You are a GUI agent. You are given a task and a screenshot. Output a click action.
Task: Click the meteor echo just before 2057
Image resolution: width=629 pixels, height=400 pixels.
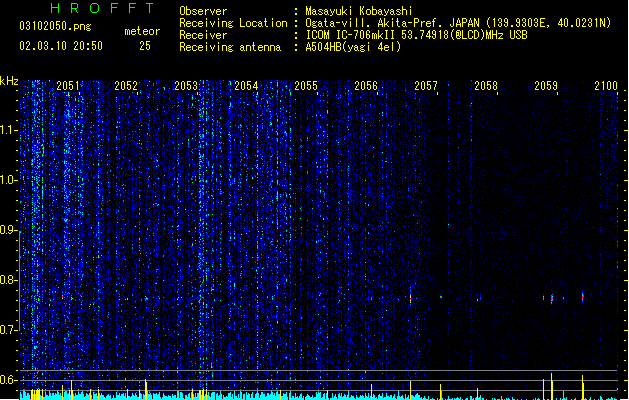pyautogui.click(x=410, y=298)
